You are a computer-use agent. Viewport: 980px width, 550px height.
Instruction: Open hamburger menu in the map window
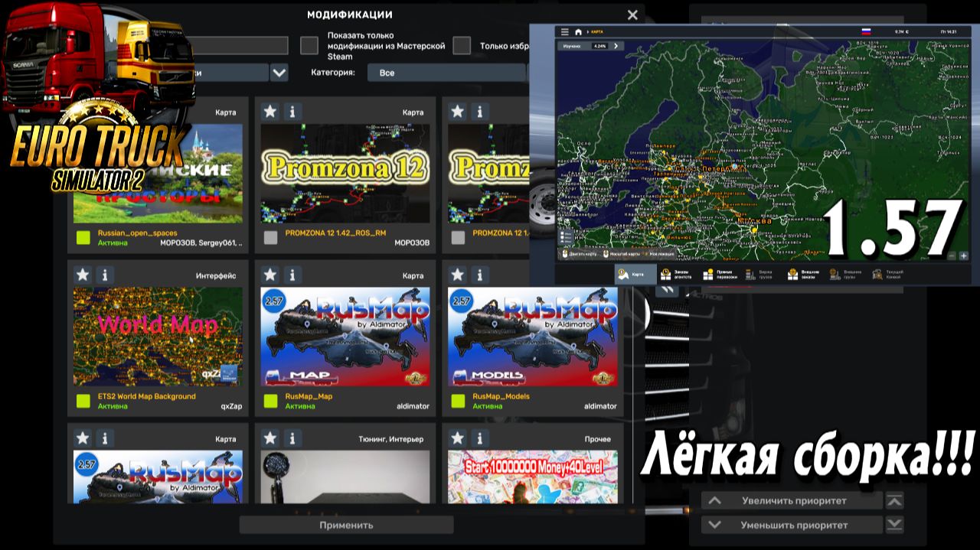coord(565,32)
